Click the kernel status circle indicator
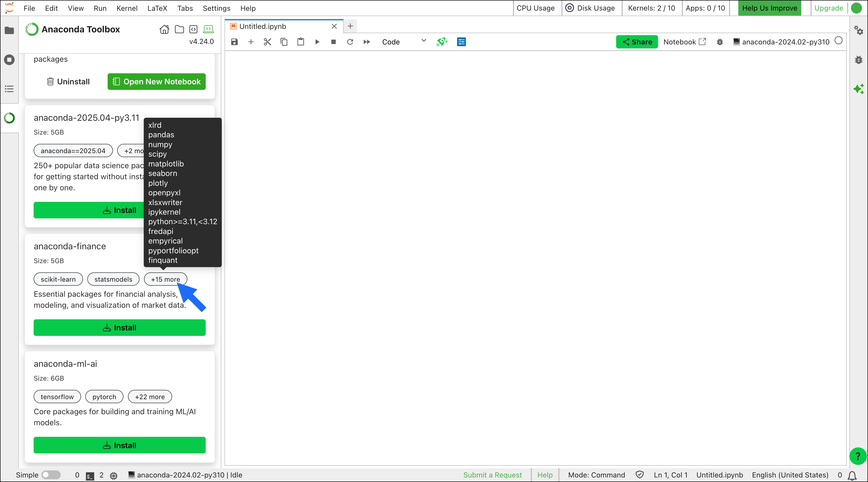868x482 pixels. coord(839,41)
